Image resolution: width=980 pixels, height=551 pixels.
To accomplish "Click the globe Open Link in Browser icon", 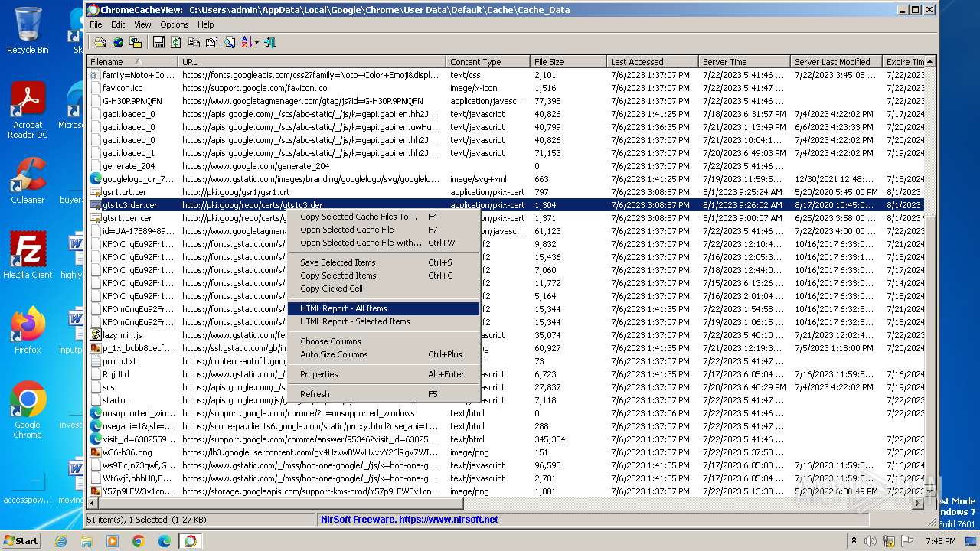I will (x=118, y=42).
